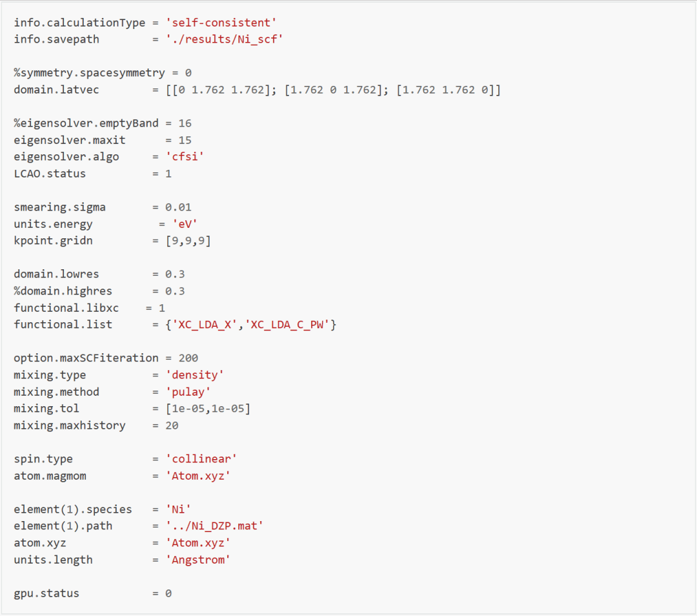
Task: Click the smearing.sigma value 0.01
Action: click(x=178, y=207)
